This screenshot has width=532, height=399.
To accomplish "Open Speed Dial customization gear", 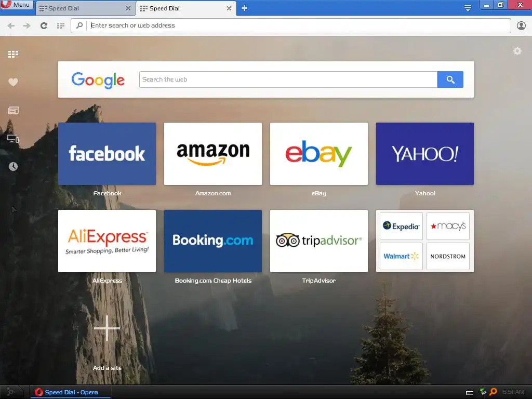I will tap(517, 51).
